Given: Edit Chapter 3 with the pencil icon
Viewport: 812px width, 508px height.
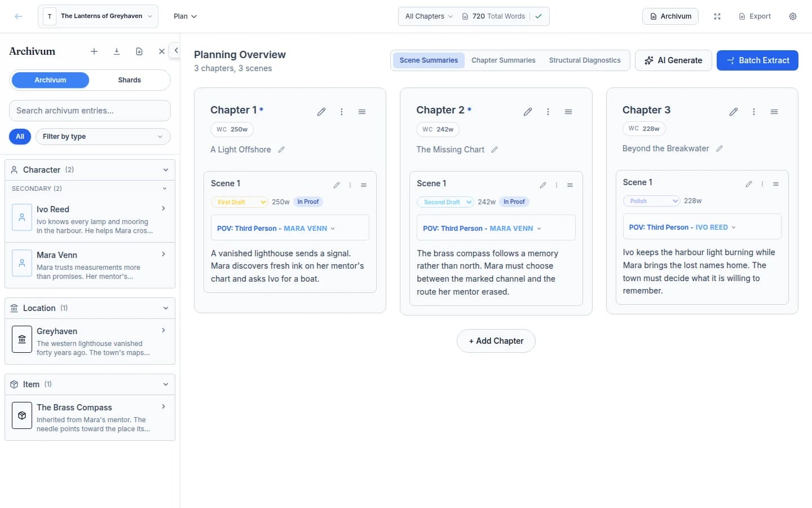Looking at the screenshot, I should coord(734,112).
